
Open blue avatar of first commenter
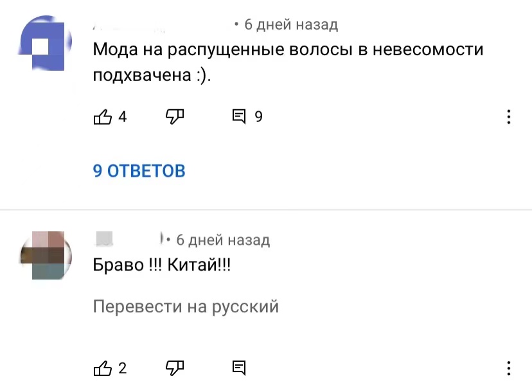click(45, 43)
